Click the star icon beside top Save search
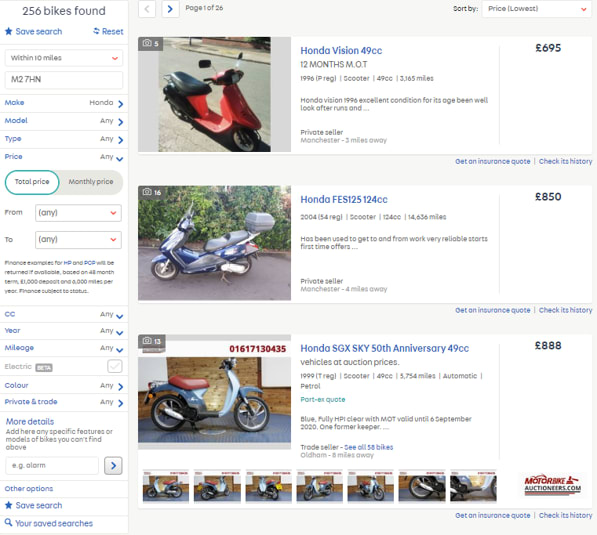 pos(8,31)
